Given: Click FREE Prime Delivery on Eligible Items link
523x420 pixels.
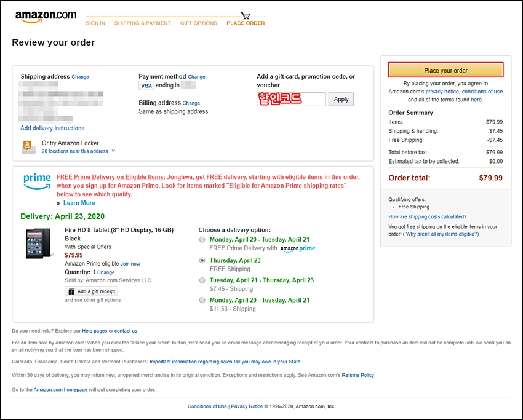Looking at the screenshot, I should pyautogui.click(x=111, y=177).
